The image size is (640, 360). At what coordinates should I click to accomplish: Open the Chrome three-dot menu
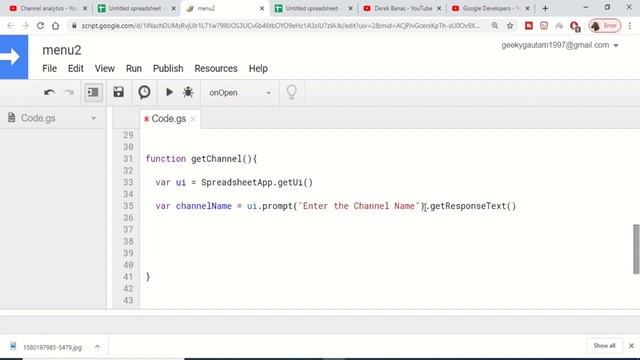[630, 26]
